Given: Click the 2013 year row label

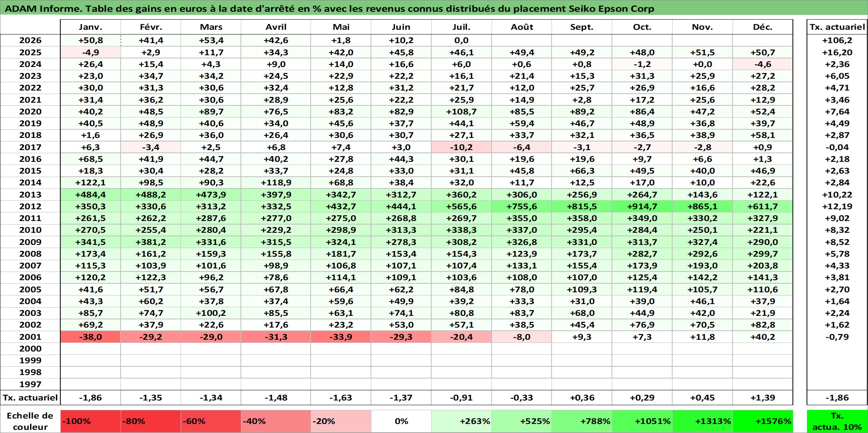Looking at the screenshot, I should [30, 195].
